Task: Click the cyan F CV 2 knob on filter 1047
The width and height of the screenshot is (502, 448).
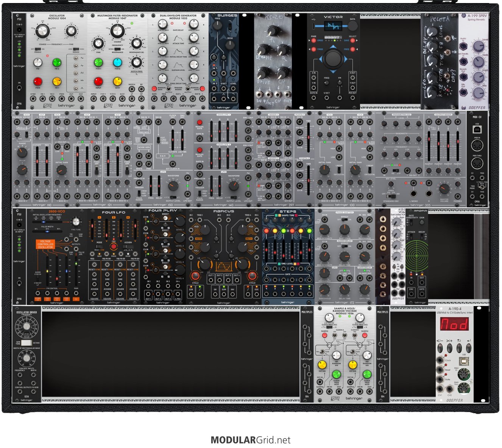Action: (x=117, y=62)
